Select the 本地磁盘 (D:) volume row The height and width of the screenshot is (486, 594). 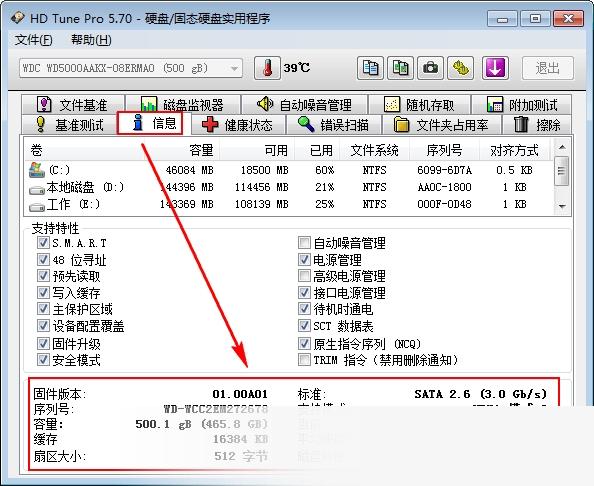point(288,187)
